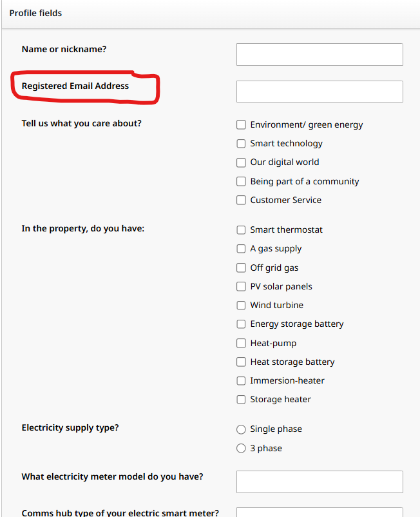Check the Storage heater checkbox
The image size is (420, 517).
(241, 400)
